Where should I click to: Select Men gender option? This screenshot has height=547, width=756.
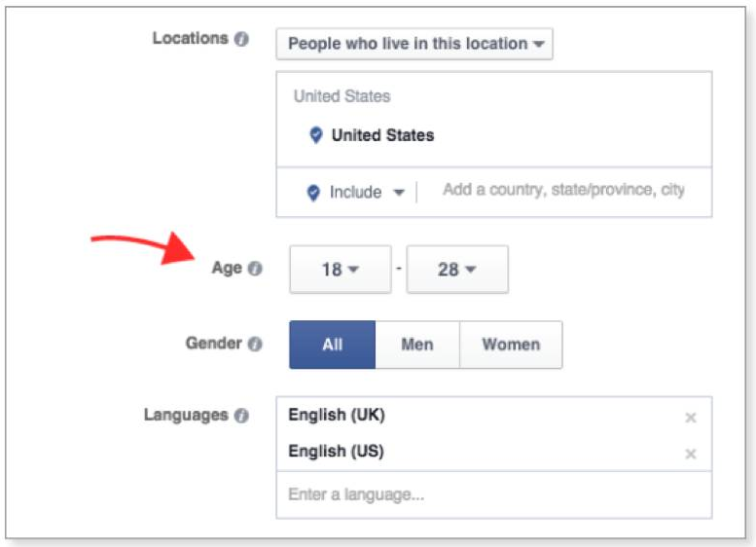417,345
